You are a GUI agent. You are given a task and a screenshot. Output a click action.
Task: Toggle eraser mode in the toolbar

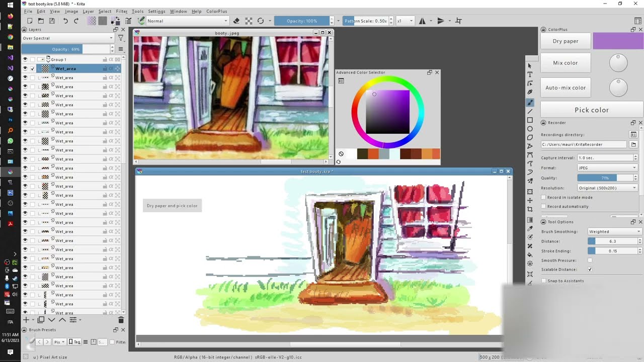pyautogui.click(x=236, y=21)
